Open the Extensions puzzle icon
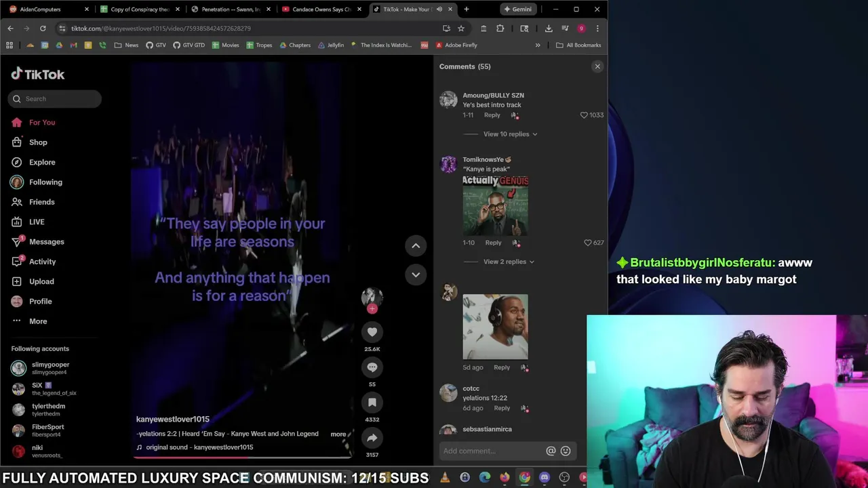868x488 pixels. click(x=500, y=28)
